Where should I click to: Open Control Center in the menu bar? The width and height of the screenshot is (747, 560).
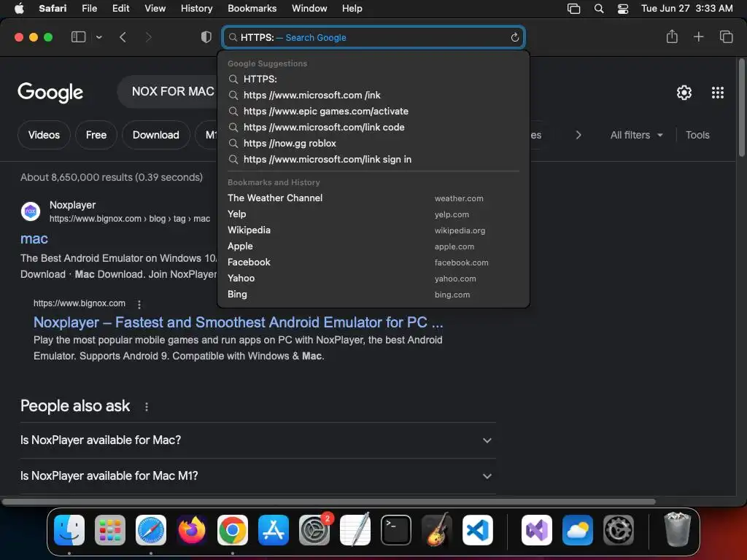pyautogui.click(x=623, y=9)
